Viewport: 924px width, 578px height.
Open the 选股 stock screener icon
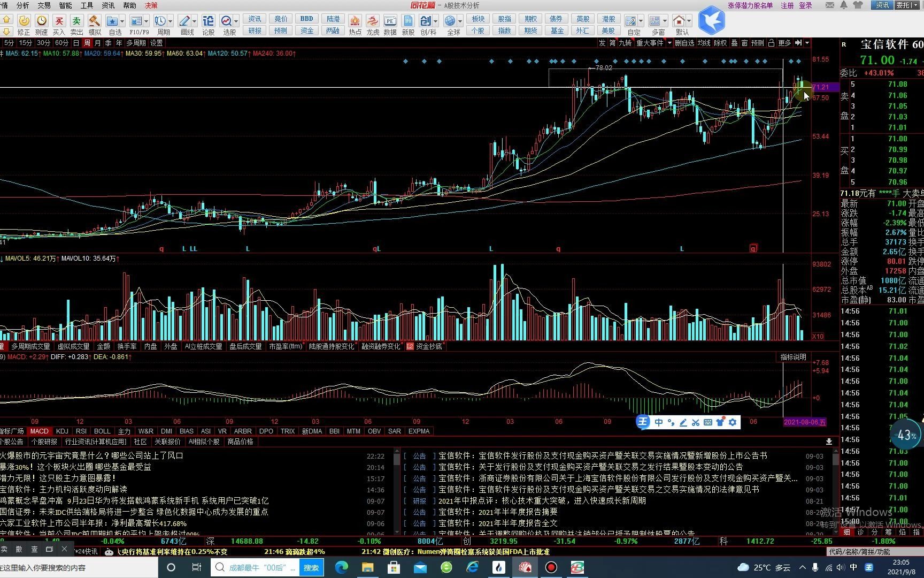[x=227, y=21]
